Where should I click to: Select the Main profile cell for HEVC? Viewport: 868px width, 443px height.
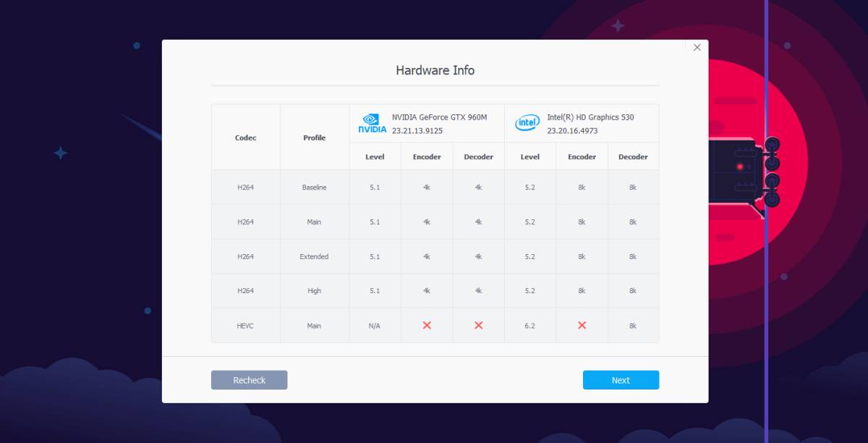(x=314, y=326)
